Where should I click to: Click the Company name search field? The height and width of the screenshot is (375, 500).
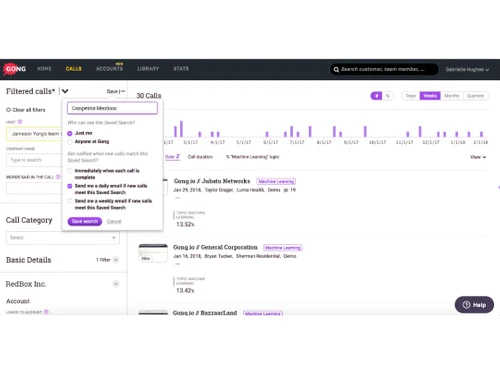pyautogui.click(x=34, y=160)
